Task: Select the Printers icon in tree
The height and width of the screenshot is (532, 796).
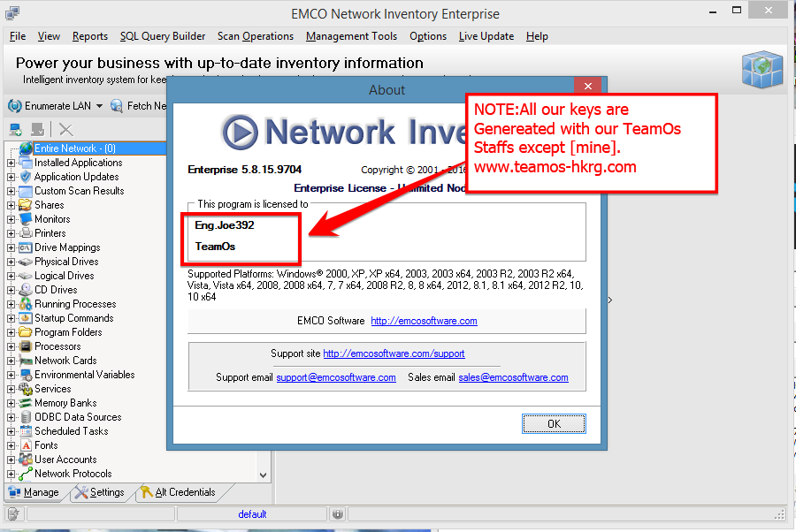Action: (26, 233)
